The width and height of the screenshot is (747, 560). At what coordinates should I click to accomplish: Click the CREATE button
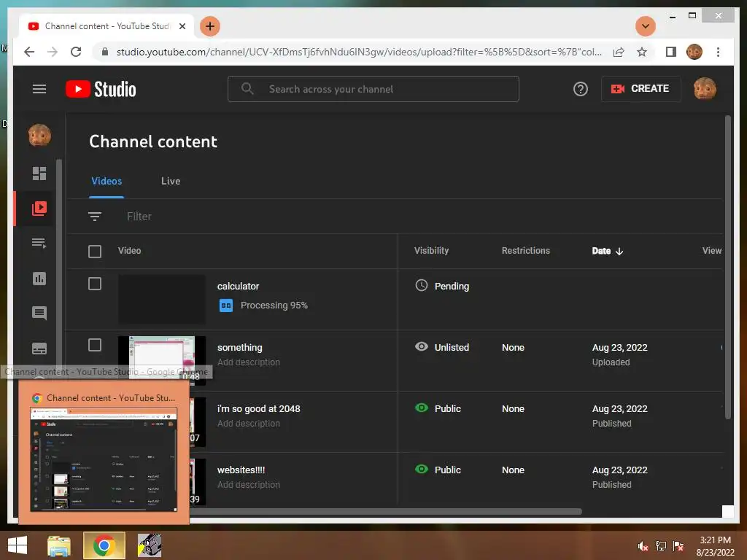[640, 88]
